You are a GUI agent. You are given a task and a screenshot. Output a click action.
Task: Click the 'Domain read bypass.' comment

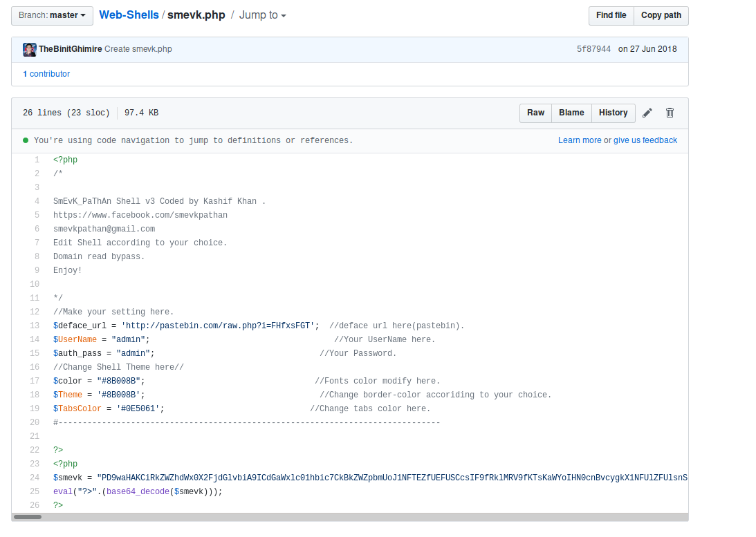(x=99, y=256)
